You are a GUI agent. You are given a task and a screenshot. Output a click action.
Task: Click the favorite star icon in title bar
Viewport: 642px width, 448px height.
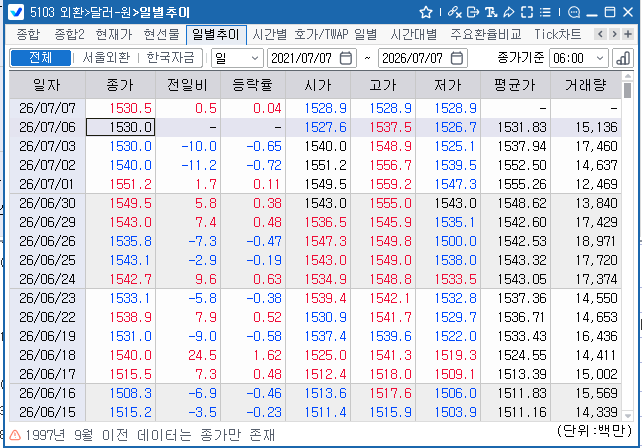click(x=426, y=12)
